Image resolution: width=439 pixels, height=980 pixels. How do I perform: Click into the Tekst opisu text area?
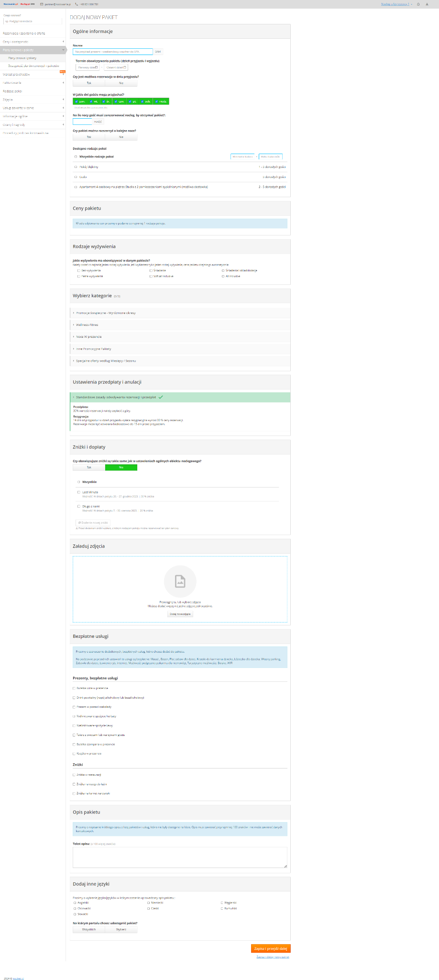tap(180, 857)
